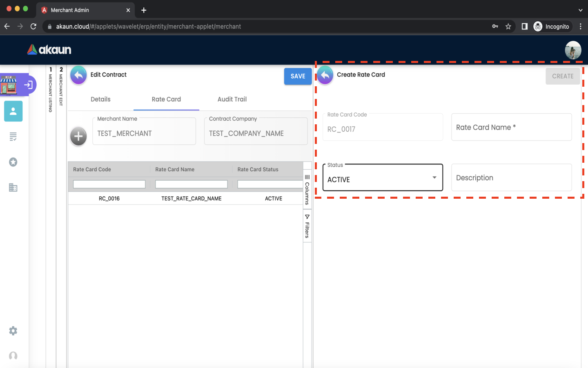Open the building company sidebar icon

(x=13, y=188)
